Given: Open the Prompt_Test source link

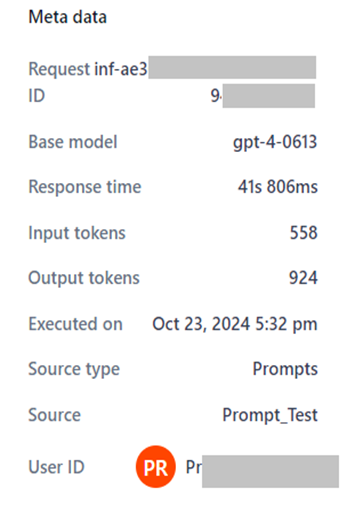Looking at the screenshot, I should click(x=270, y=415).
